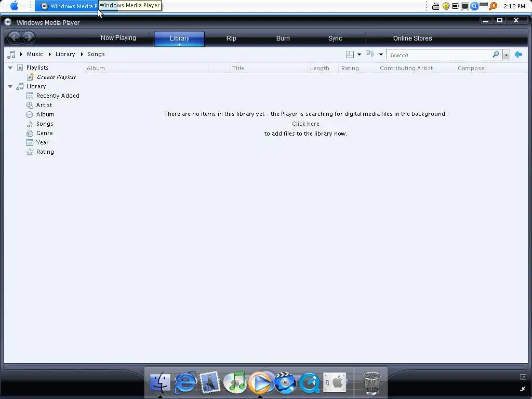Collapse the Playlists tree node
532x399 pixels.
point(10,68)
